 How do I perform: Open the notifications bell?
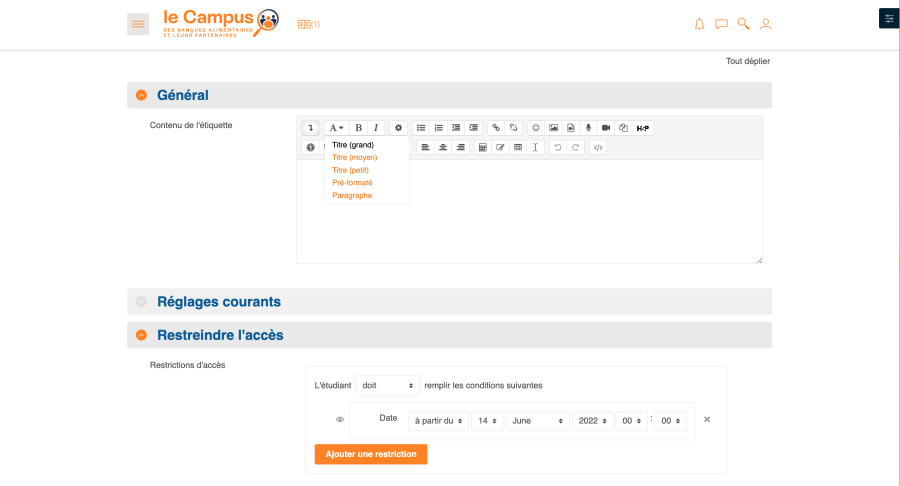tap(699, 24)
